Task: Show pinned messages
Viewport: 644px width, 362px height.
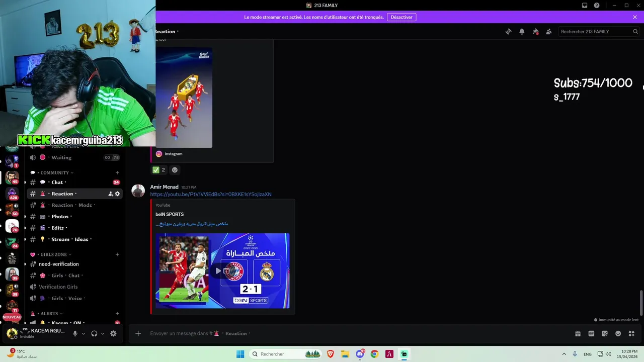Action: 535,31
